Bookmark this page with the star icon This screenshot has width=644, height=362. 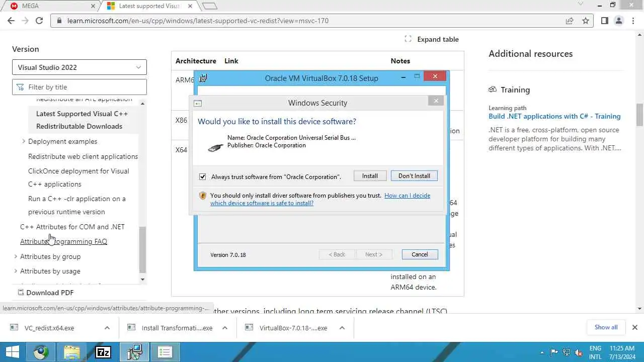point(586,21)
